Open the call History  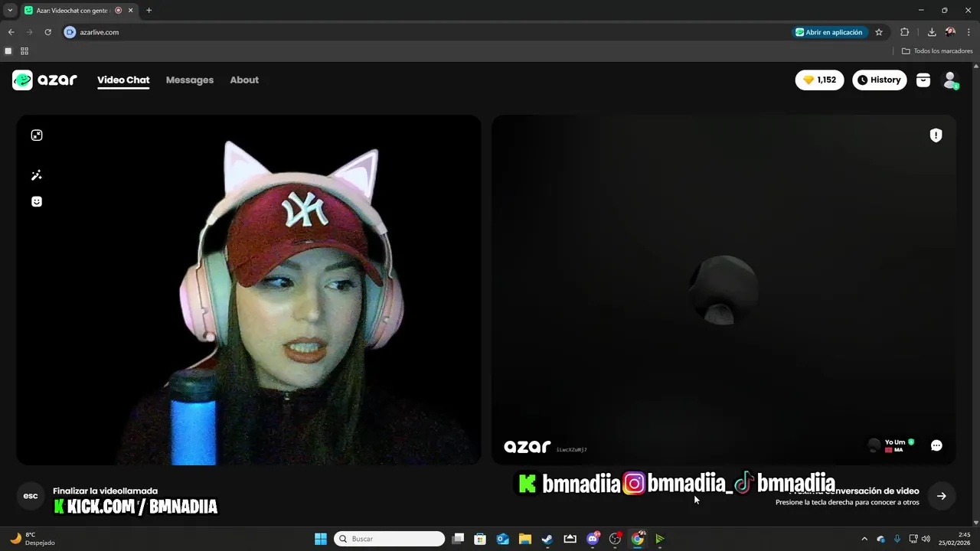tap(879, 80)
